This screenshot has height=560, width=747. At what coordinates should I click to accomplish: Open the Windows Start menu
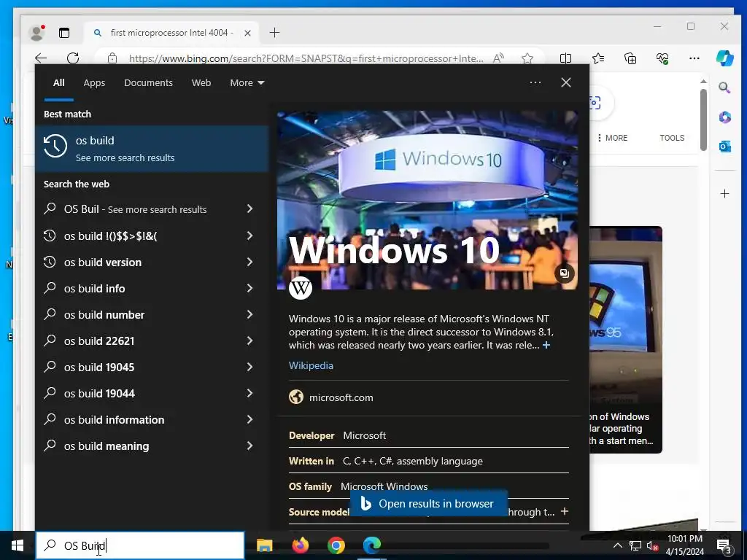click(x=18, y=545)
